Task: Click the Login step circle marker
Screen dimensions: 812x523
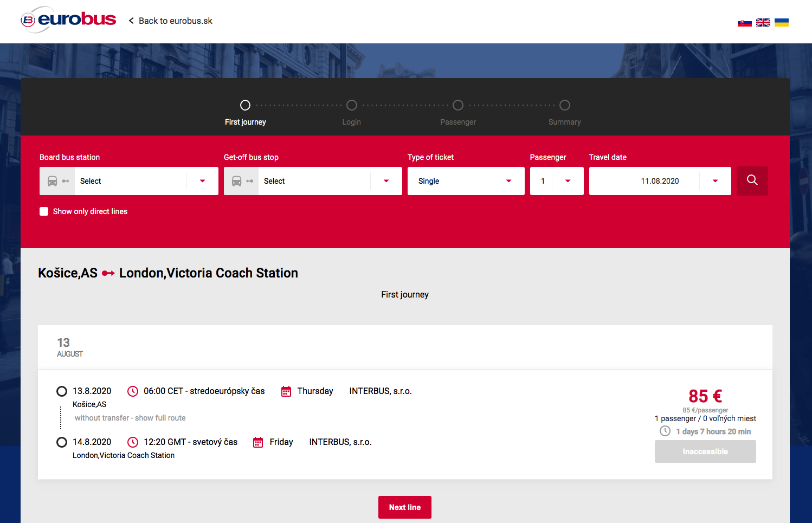Action: (x=352, y=105)
